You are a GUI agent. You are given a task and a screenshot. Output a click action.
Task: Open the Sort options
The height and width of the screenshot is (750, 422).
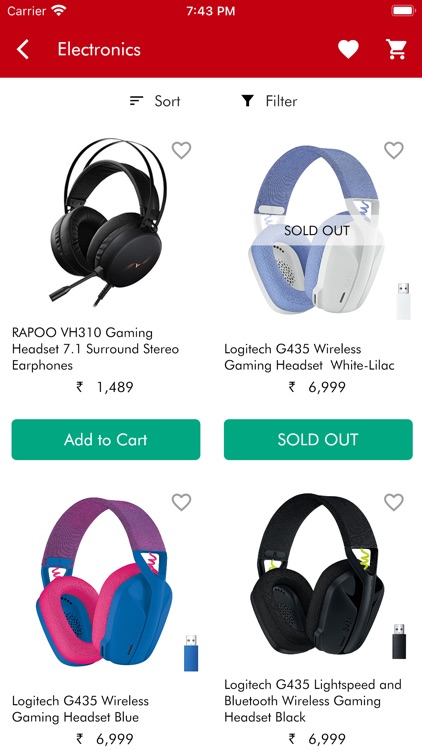[155, 101]
